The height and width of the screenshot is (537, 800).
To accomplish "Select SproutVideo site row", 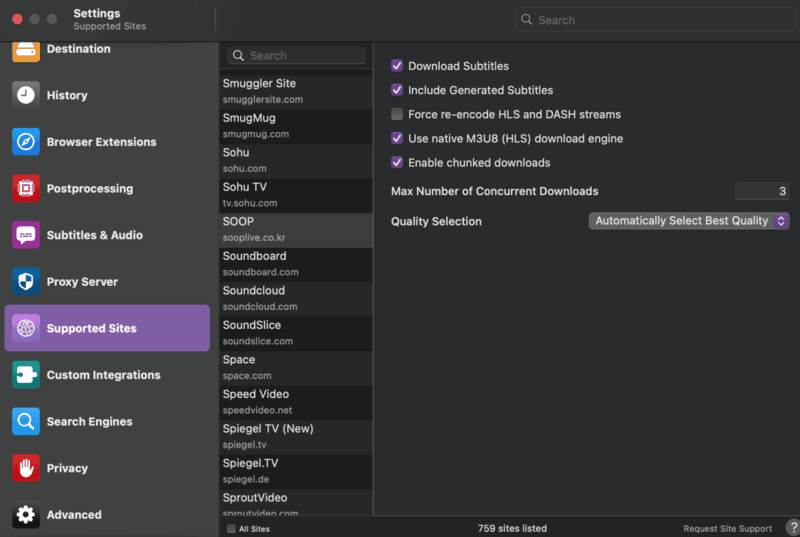I will click(x=296, y=503).
